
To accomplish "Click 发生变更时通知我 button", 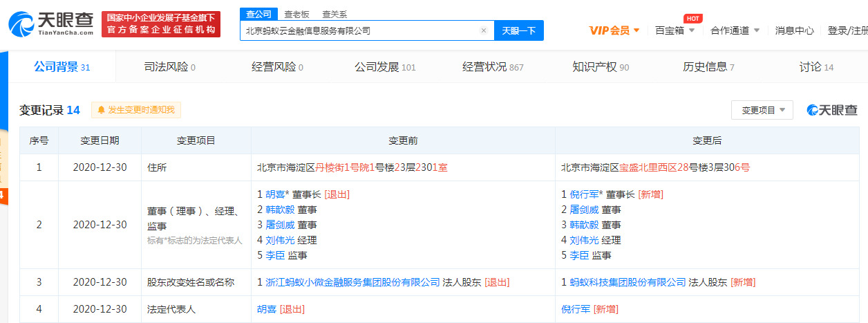I will click(x=136, y=110).
